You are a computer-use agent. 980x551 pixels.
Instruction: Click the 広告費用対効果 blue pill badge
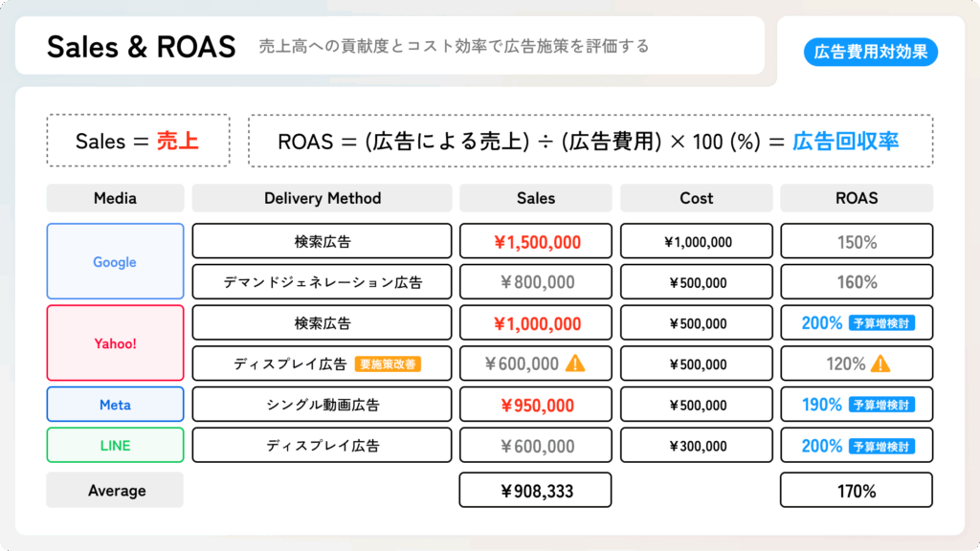871,52
